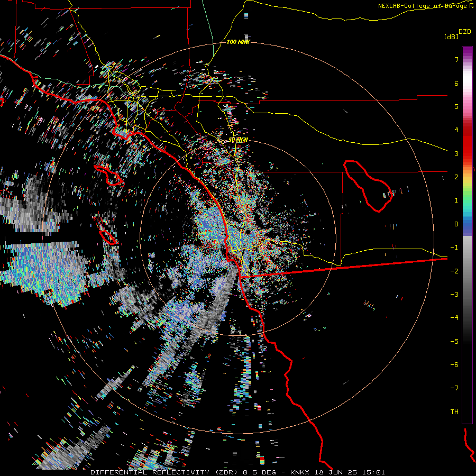
Task: Click the -4 value on the color scale
Action: point(454,318)
